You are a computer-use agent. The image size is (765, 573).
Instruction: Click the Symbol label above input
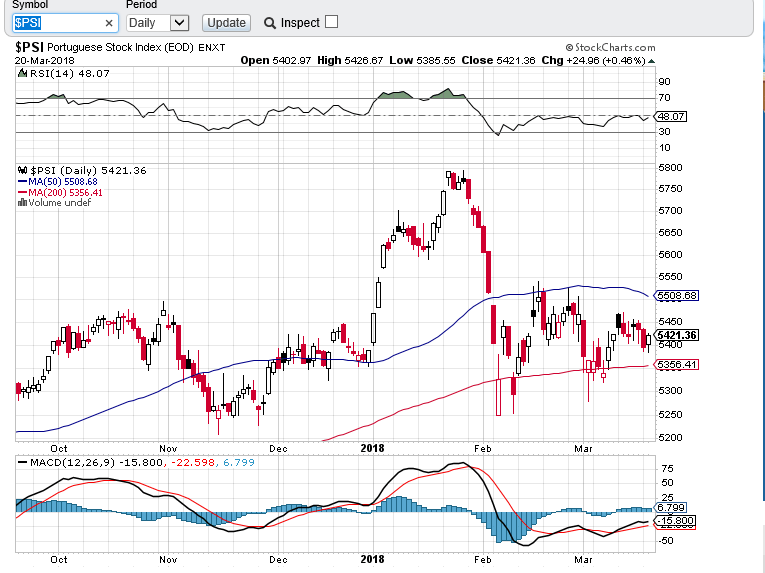point(30,5)
